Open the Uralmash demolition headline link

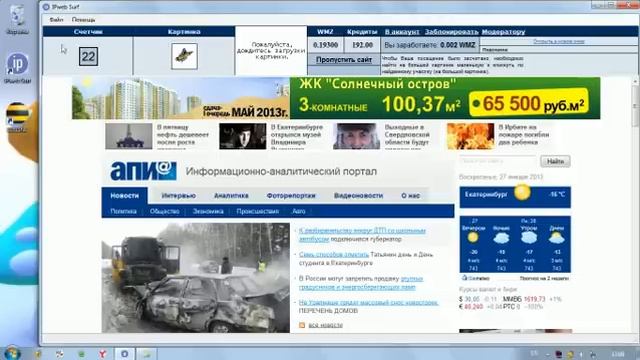(x=369, y=303)
